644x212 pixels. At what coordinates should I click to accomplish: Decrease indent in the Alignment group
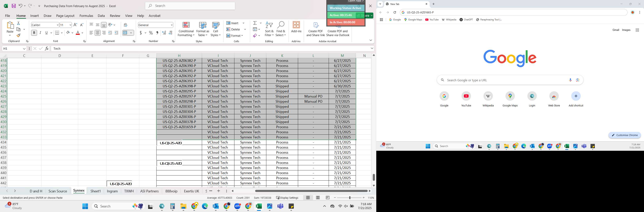[x=110, y=33]
